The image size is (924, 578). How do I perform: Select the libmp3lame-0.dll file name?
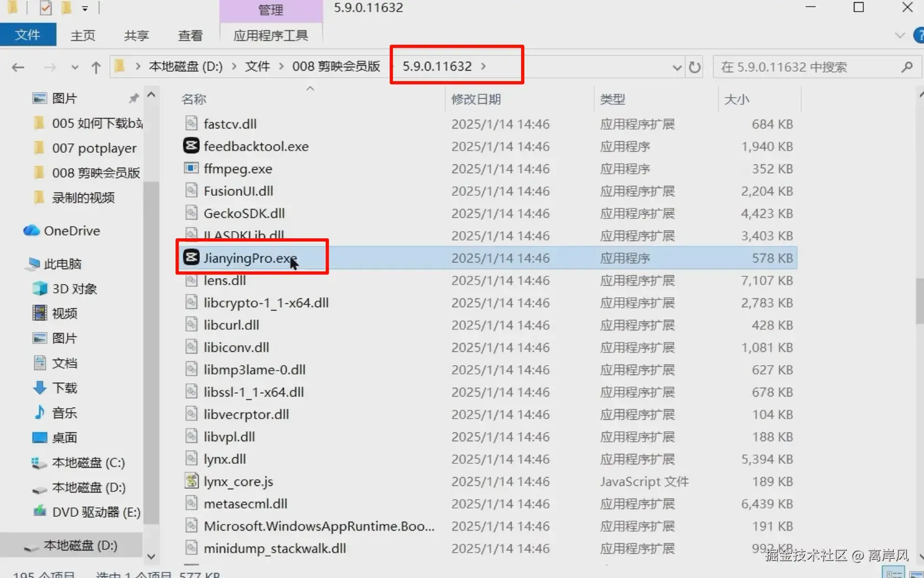254,370
